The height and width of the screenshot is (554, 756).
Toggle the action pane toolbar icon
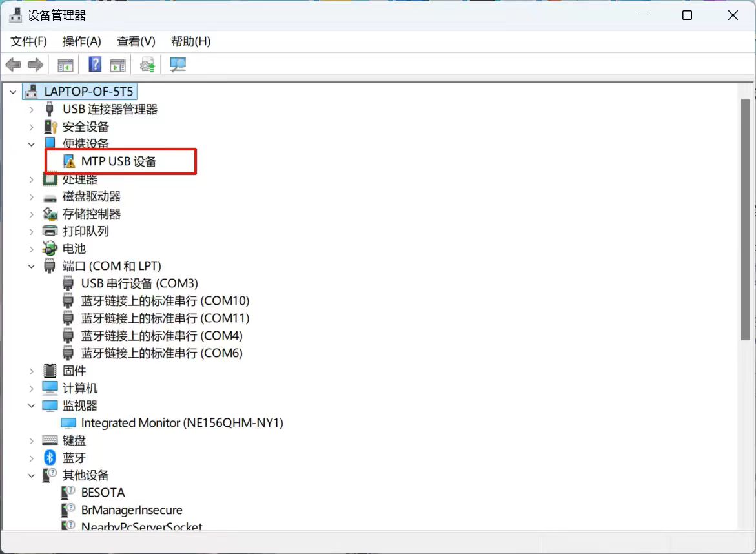pos(117,65)
